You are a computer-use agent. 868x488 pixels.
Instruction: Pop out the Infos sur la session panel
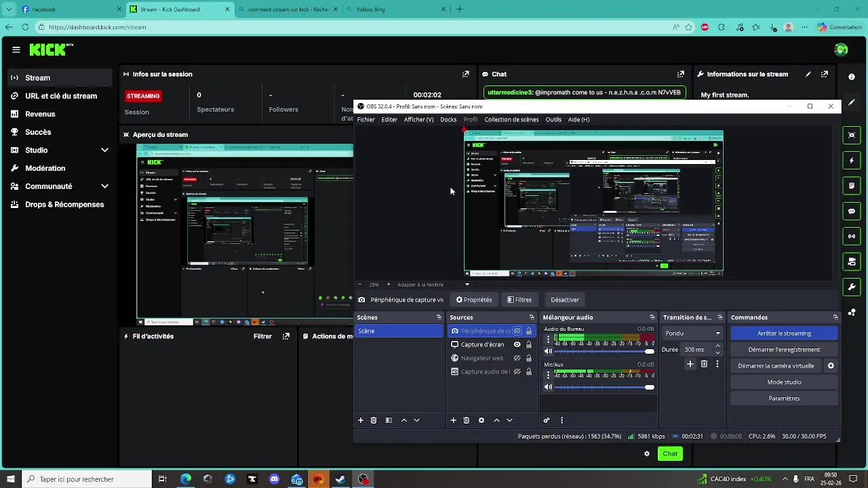(x=466, y=74)
